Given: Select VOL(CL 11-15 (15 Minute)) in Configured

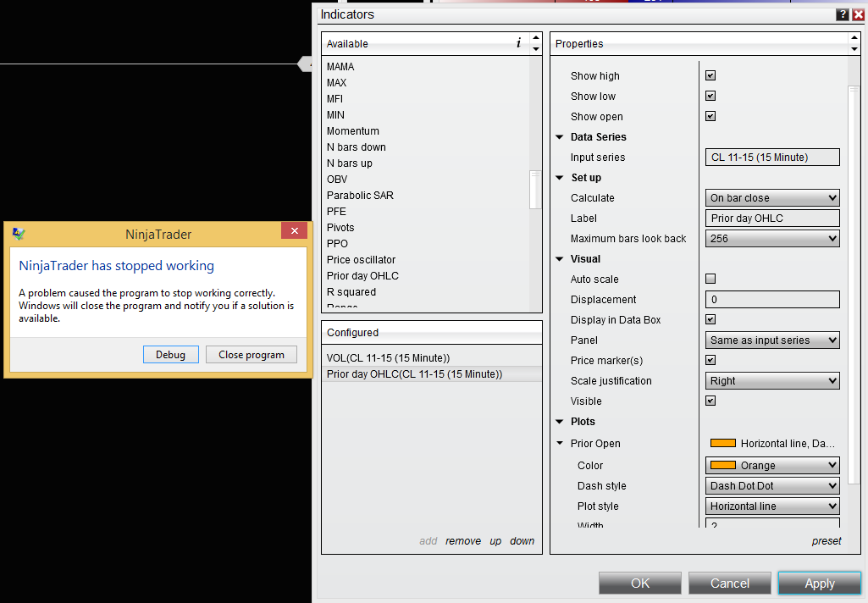Looking at the screenshot, I should [x=431, y=358].
